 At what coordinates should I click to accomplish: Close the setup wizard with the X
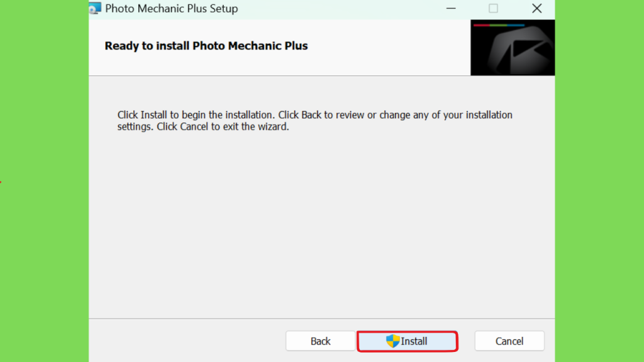click(536, 8)
